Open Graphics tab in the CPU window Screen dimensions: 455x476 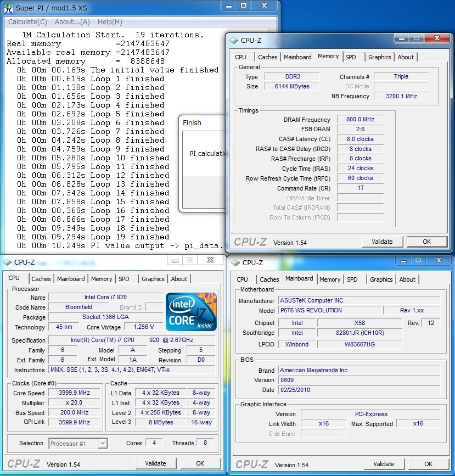[153, 279]
